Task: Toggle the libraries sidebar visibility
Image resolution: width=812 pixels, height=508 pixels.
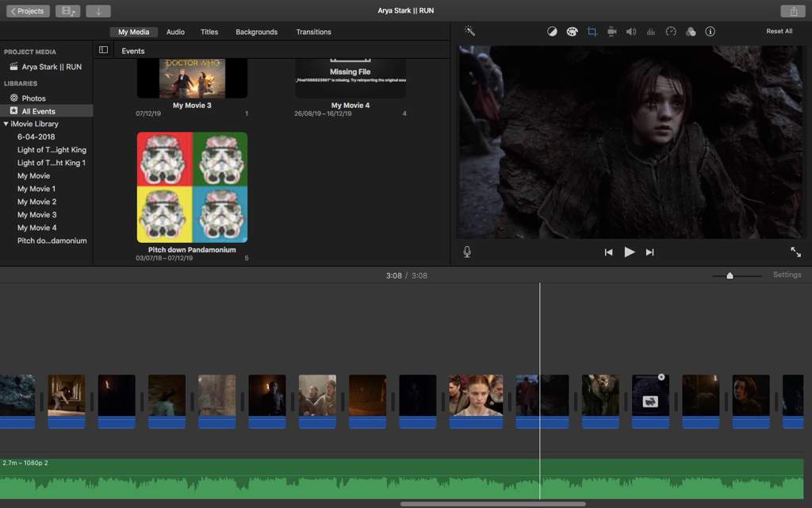Action: pos(104,50)
